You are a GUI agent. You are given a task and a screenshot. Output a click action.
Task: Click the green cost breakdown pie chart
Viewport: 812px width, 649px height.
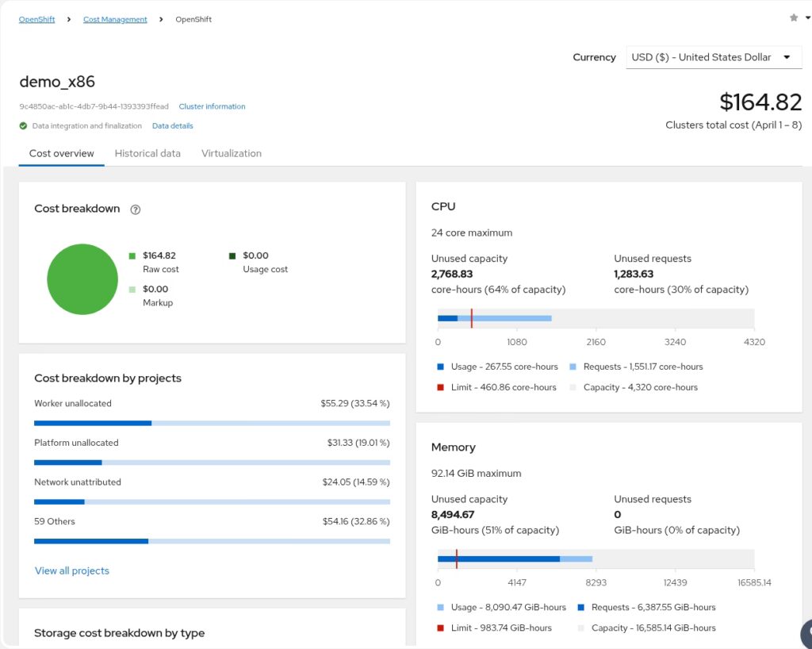click(82, 279)
